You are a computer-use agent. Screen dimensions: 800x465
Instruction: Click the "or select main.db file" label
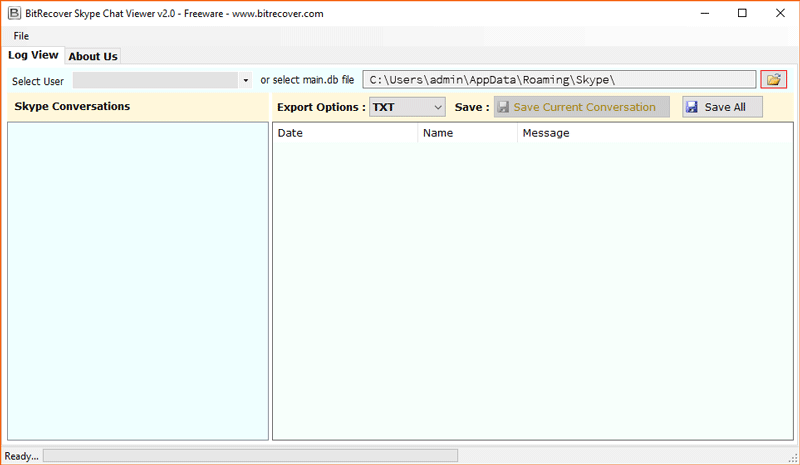307,80
